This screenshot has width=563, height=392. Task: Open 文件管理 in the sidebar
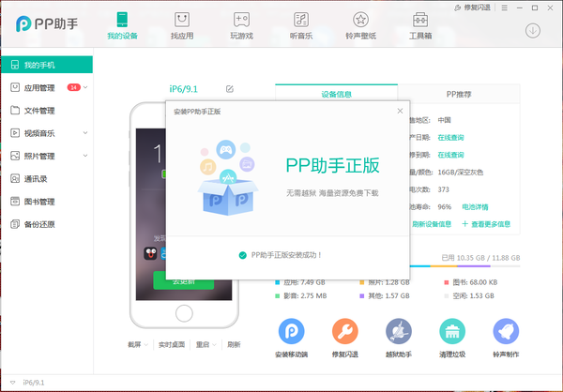(47, 111)
